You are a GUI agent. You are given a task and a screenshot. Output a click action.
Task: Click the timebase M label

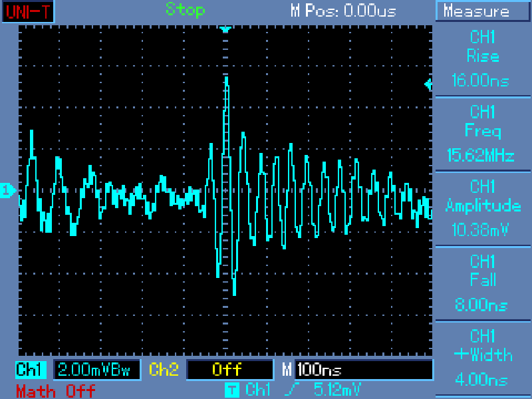pyautogui.click(x=287, y=370)
